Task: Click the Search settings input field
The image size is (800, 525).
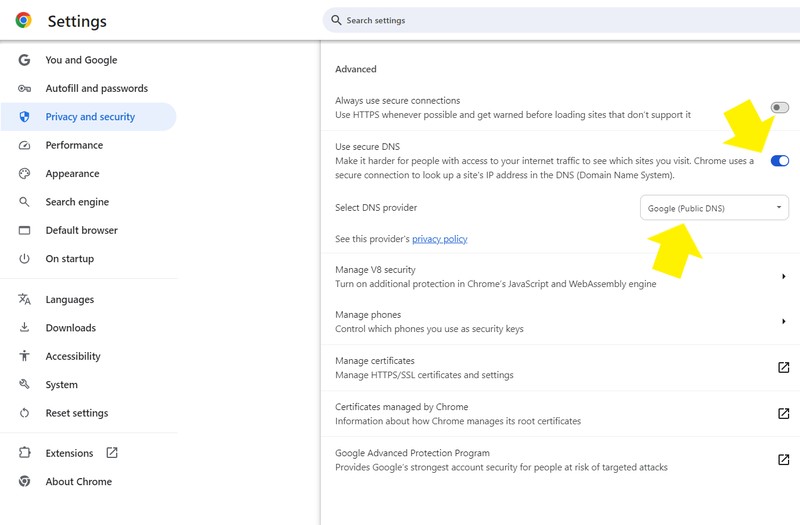Action: pyautogui.click(x=560, y=20)
